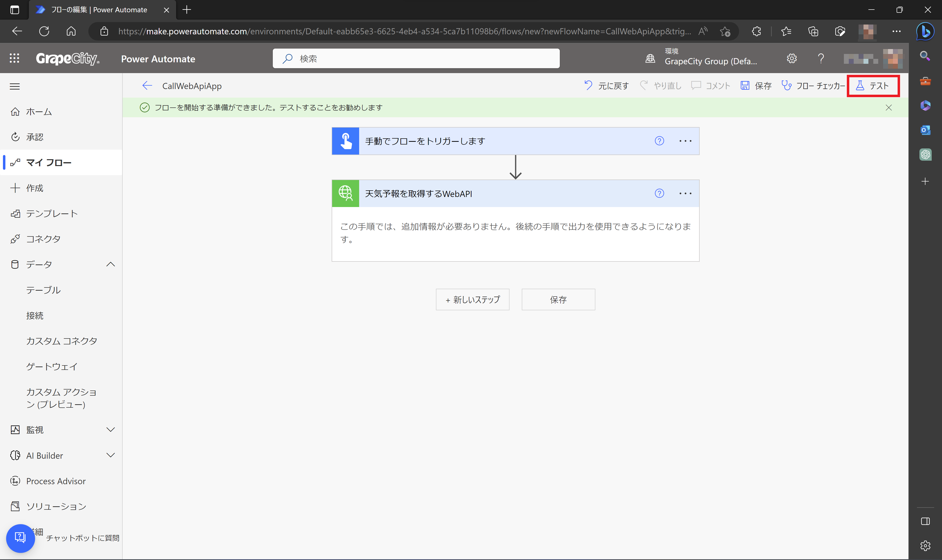Click the テスト test button

pos(873,86)
